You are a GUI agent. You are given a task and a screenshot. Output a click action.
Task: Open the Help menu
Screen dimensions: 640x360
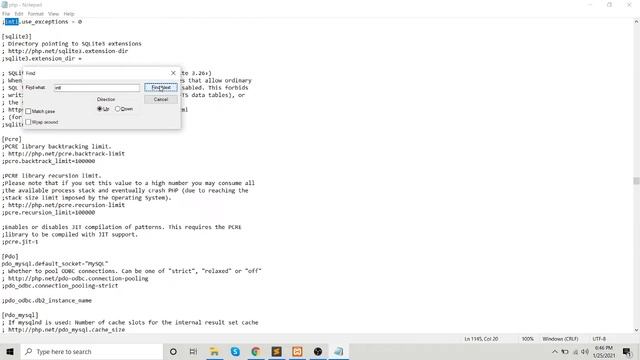click(69, 14)
